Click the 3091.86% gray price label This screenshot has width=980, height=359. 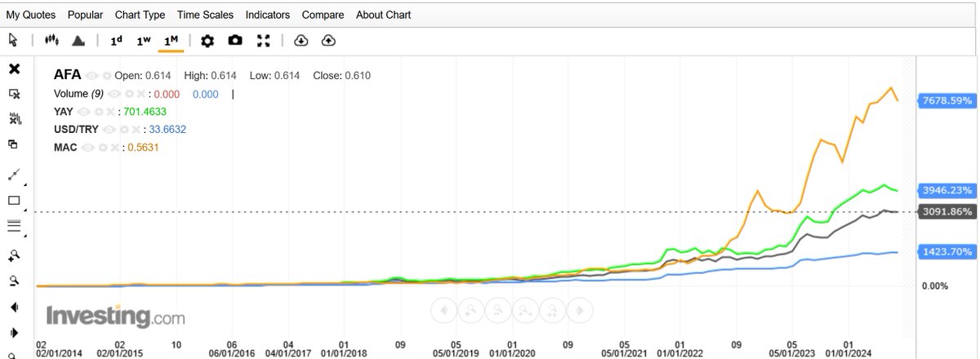[x=946, y=211]
